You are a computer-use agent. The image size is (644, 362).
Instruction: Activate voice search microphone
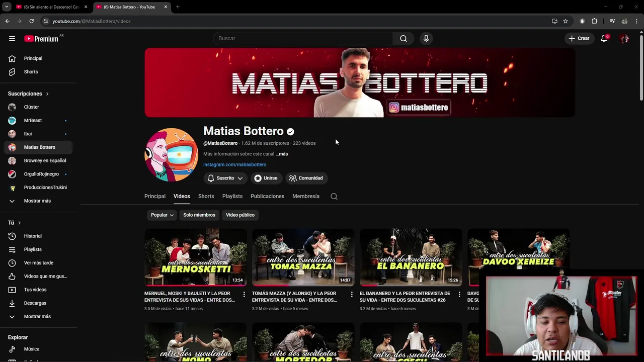coord(426,38)
